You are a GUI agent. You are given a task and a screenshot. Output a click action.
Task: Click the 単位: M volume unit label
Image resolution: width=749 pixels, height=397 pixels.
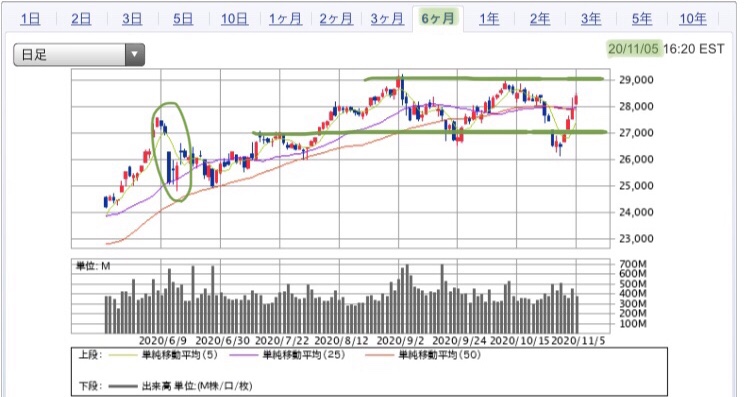[93, 266]
